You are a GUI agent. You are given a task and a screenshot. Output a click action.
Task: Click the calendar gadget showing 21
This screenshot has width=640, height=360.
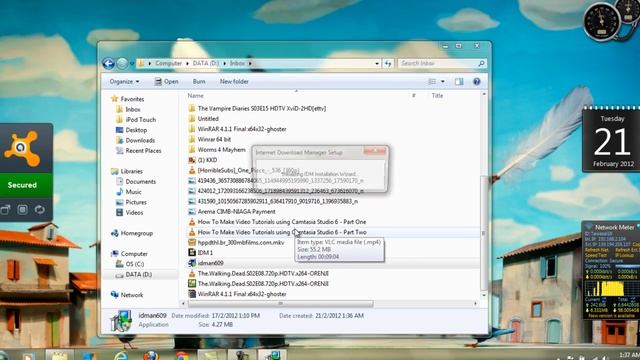(611, 140)
